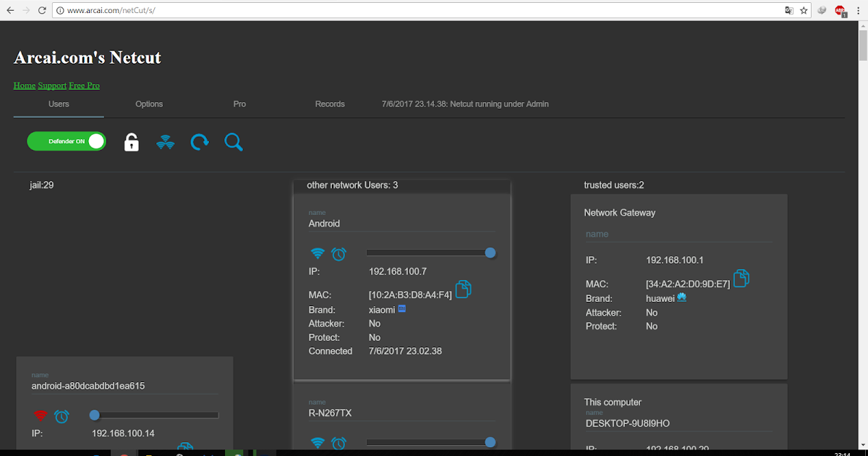This screenshot has height=456, width=868.
Task: Open the Home link
Action: 25,85
